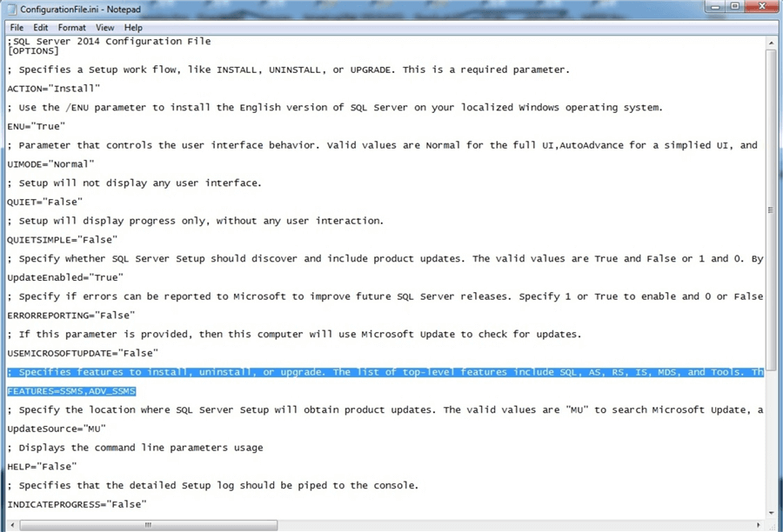Click the vertical scrollbar thumb

point(771,209)
